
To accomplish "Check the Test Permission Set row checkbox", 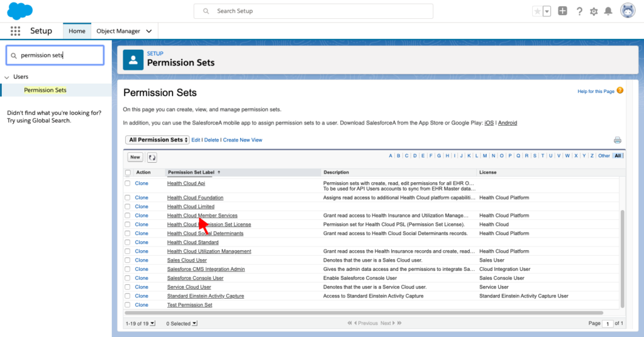I will tap(127, 305).
